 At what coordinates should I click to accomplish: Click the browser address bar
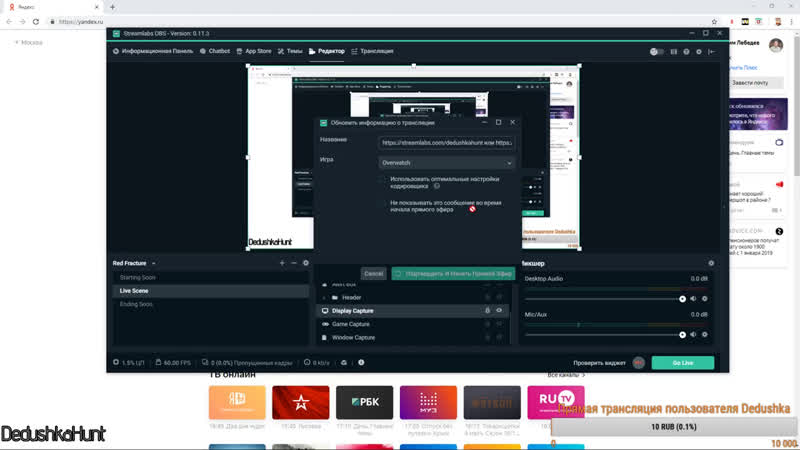point(378,21)
